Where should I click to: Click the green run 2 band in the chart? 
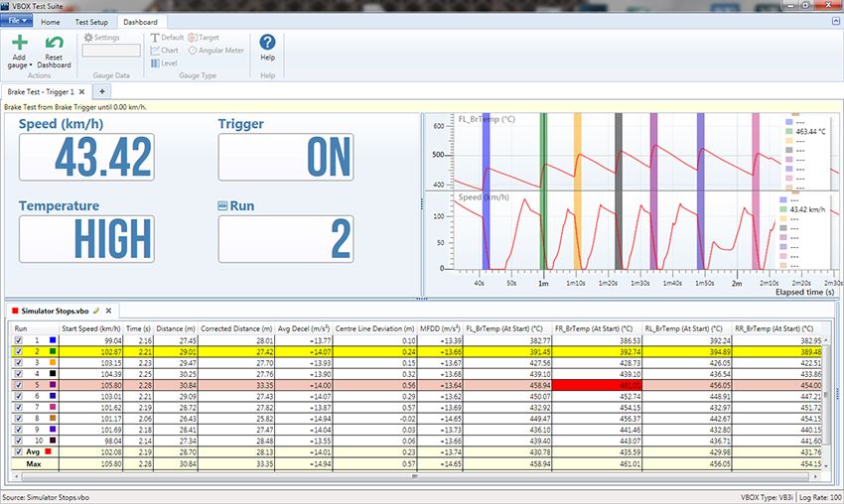pyautogui.click(x=543, y=190)
